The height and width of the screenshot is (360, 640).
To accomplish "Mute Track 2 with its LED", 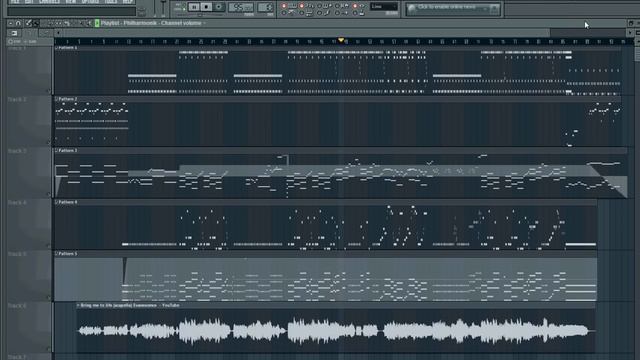I will pos(48,143).
